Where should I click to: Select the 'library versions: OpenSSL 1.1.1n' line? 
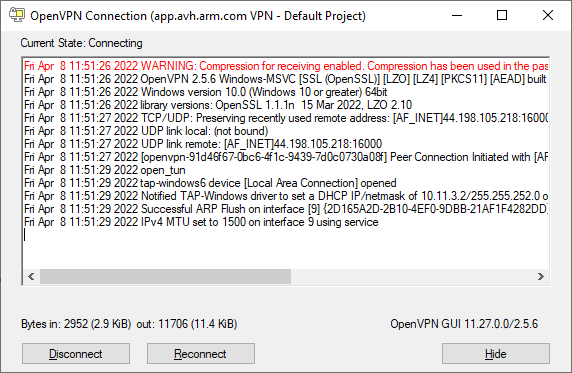coord(218,105)
